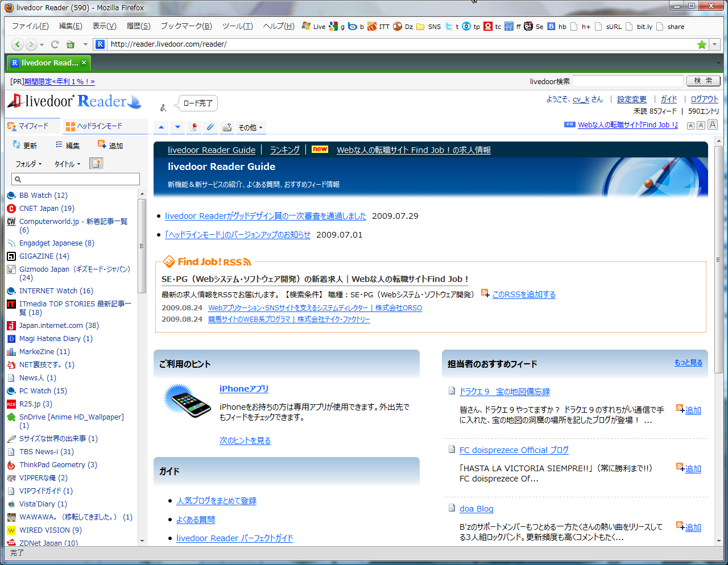
Task: Click the 検索 search button
Action: coord(703,81)
